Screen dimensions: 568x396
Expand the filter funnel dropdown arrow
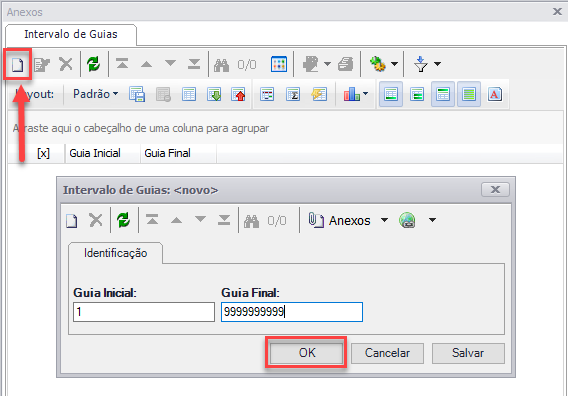pos(437,64)
